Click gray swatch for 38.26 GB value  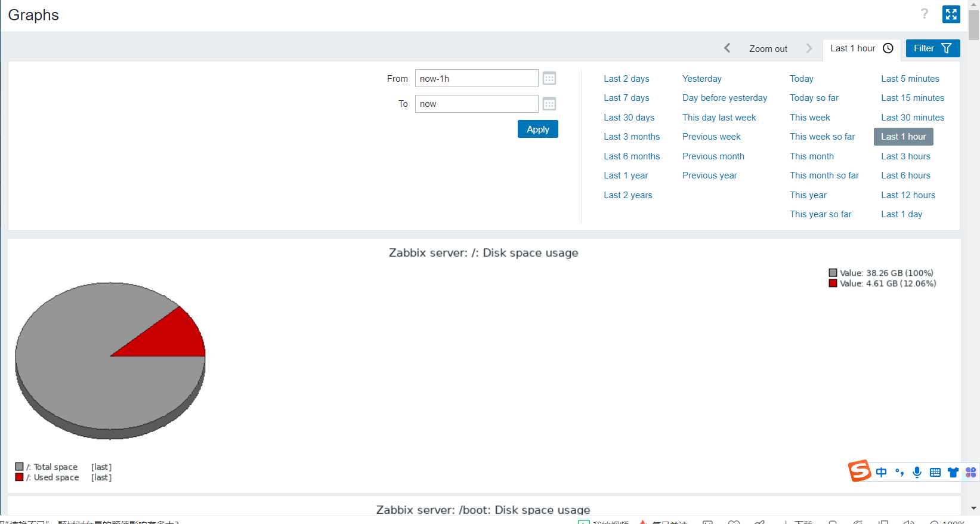[833, 273]
